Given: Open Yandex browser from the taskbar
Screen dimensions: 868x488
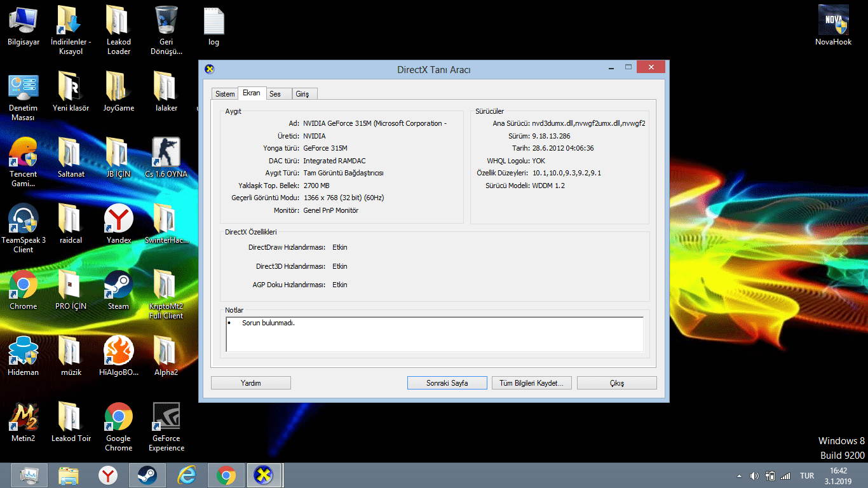Looking at the screenshot, I should pyautogui.click(x=108, y=475).
